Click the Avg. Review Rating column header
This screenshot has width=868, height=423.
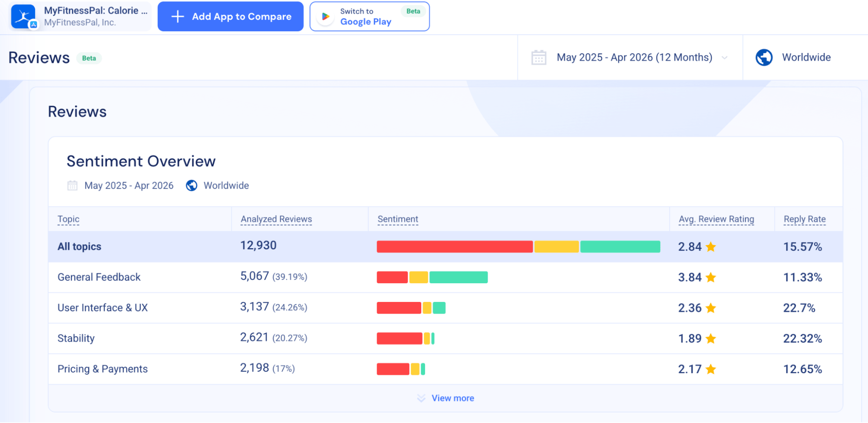click(716, 219)
